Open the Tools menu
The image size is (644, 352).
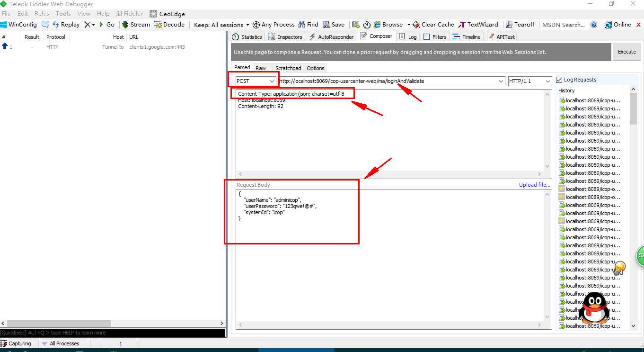63,13
